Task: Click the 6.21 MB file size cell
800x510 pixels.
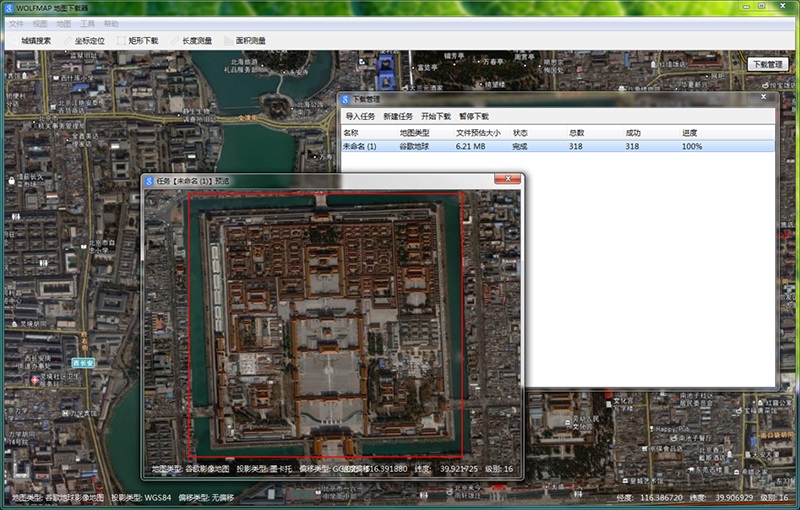Action: pos(470,146)
